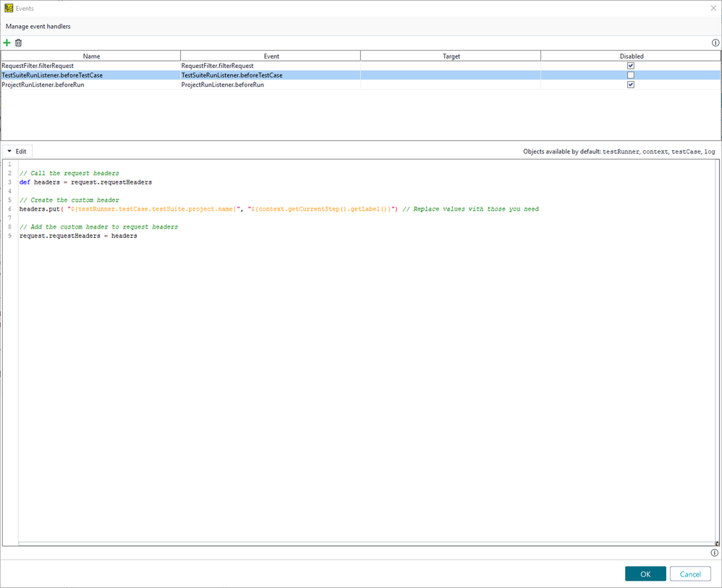
Task: Click the green plus Add handler icon
Action: click(7, 43)
